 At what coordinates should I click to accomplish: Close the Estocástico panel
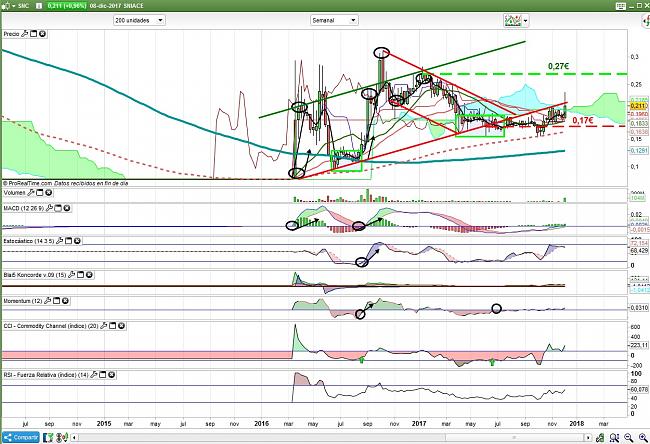tap(77, 241)
